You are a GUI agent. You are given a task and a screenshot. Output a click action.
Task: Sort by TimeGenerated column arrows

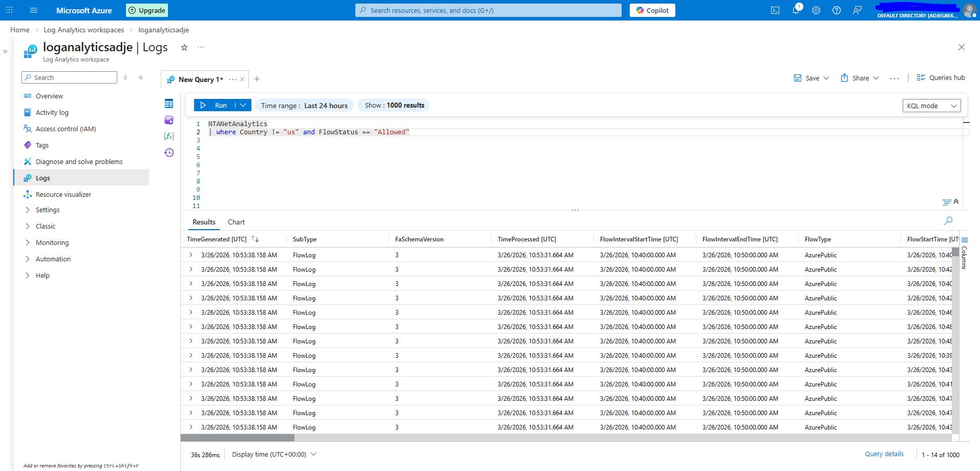(x=255, y=239)
